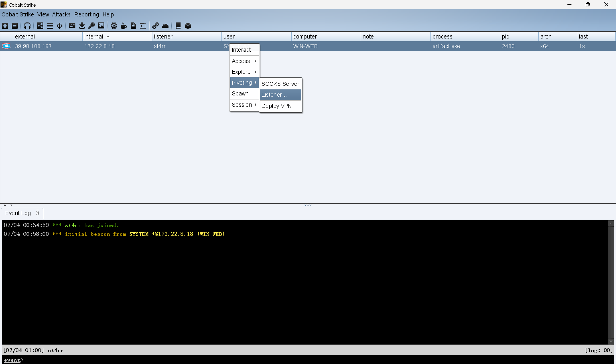Open downloads via the download arrow icon
The height and width of the screenshot is (364, 616).
(82, 26)
